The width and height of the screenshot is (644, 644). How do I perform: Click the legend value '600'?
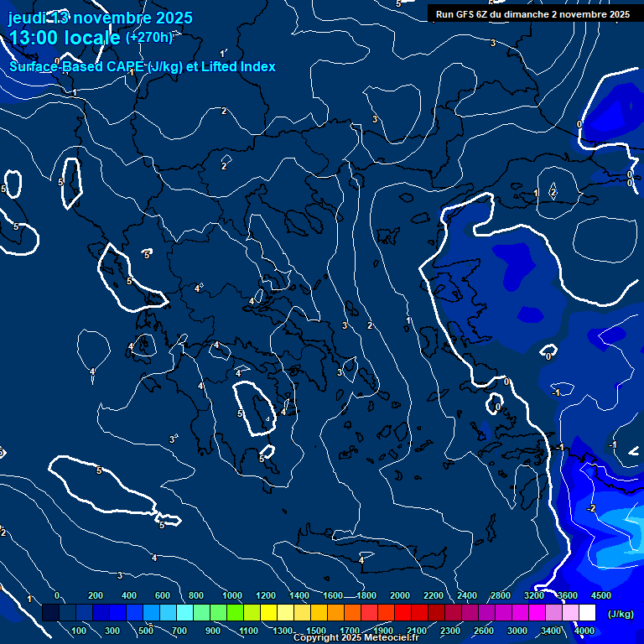(x=162, y=595)
